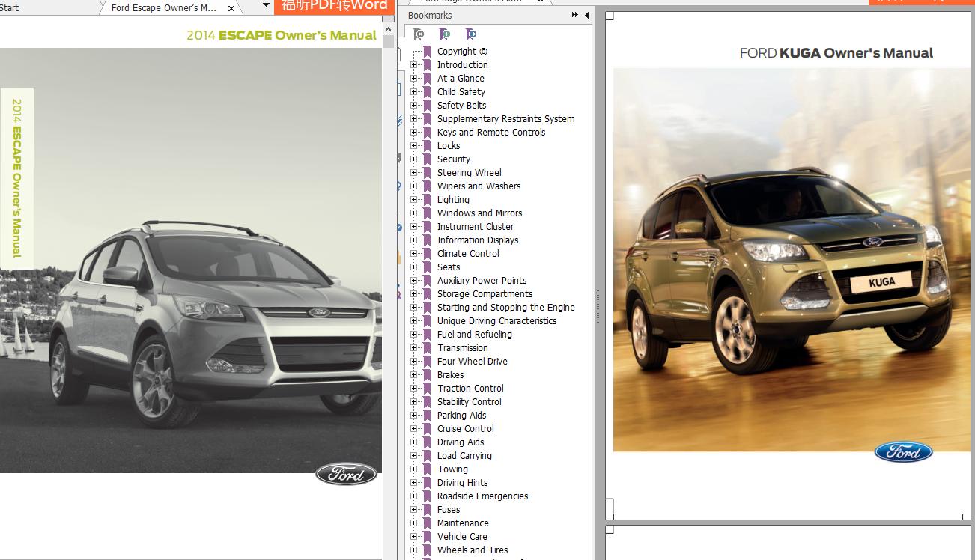Screen dimensions: 975x560
Task: Select the Driving Hints bookmark
Action: 462,483
